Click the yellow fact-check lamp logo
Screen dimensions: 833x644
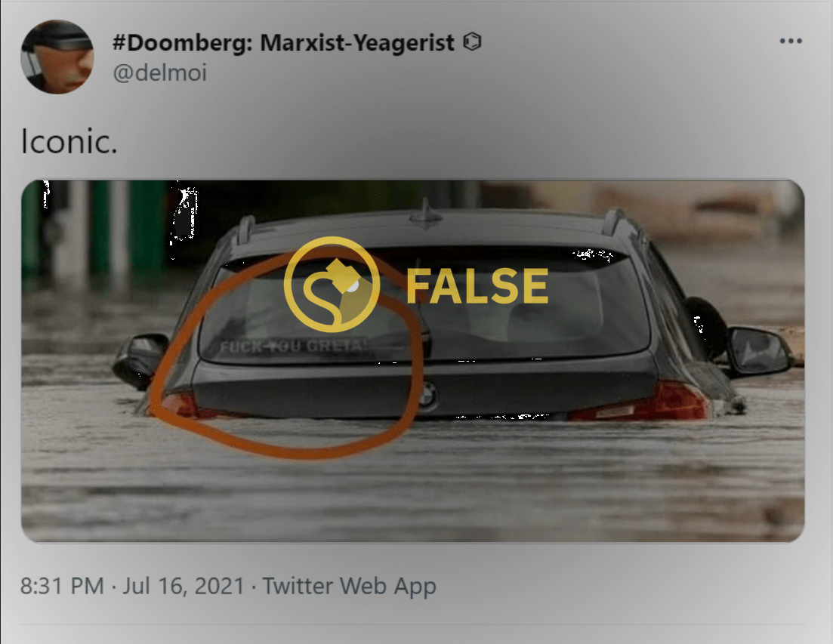click(332, 284)
